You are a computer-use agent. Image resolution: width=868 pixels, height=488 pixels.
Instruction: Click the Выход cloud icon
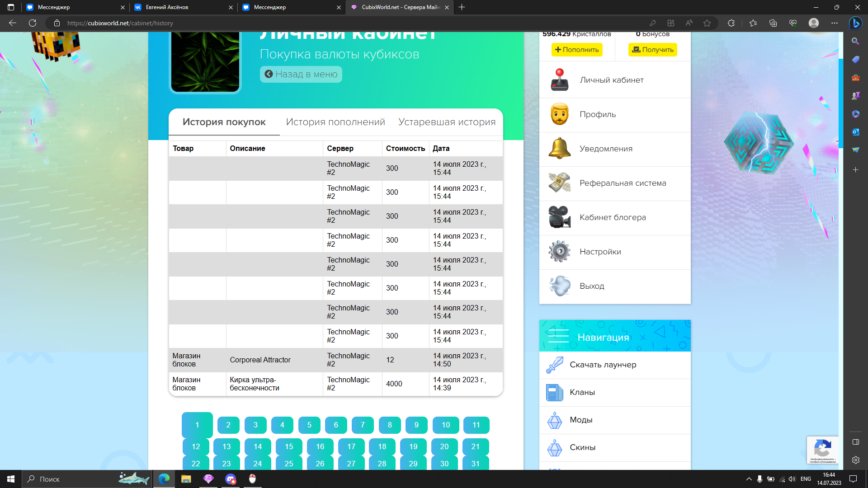pyautogui.click(x=559, y=286)
